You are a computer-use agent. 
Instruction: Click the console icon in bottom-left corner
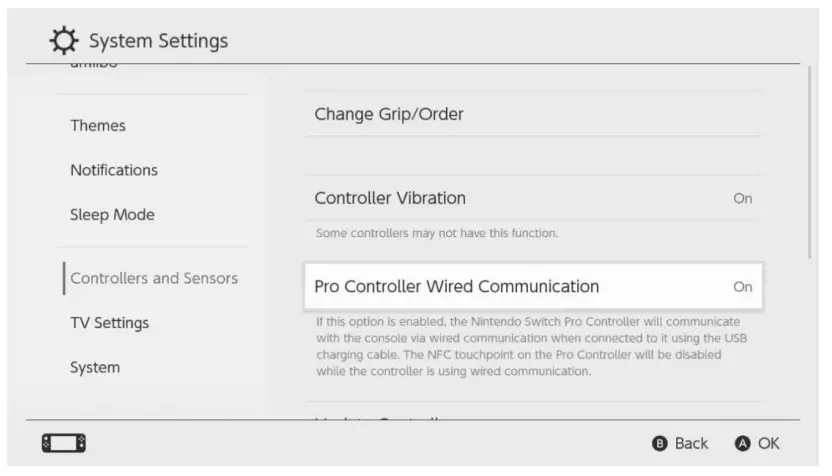click(x=63, y=443)
